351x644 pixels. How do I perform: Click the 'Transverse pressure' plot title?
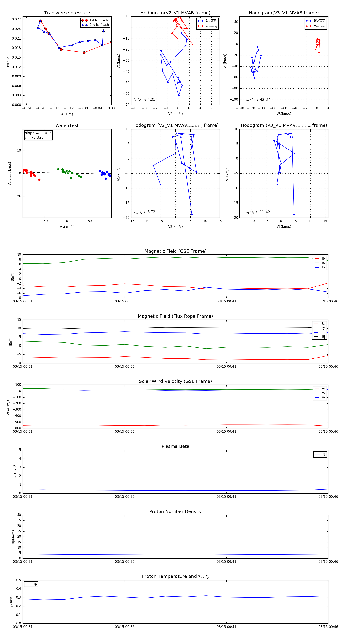(67, 13)
